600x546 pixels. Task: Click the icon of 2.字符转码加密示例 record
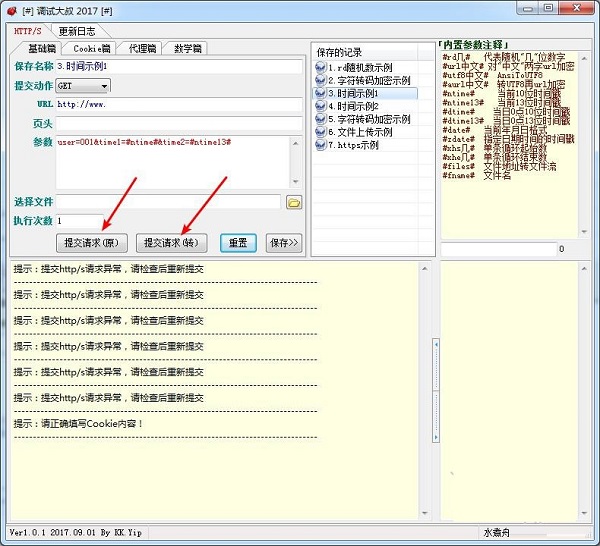coord(320,80)
